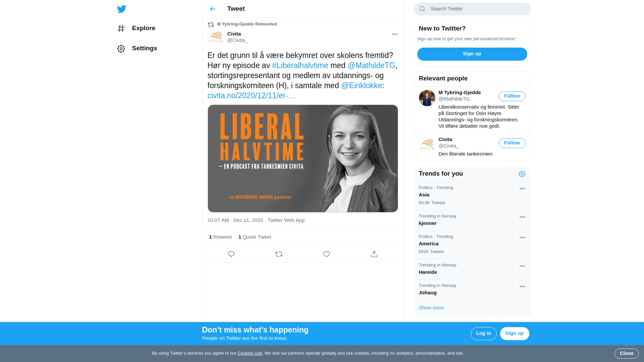Screen dimensions: 644x362
Task: Go back using the arrow icon
Action: click(x=213, y=9)
